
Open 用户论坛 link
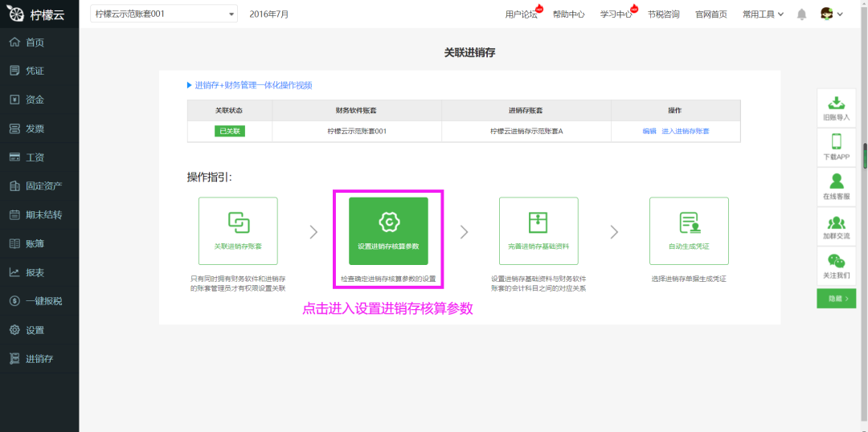[x=521, y=14]
